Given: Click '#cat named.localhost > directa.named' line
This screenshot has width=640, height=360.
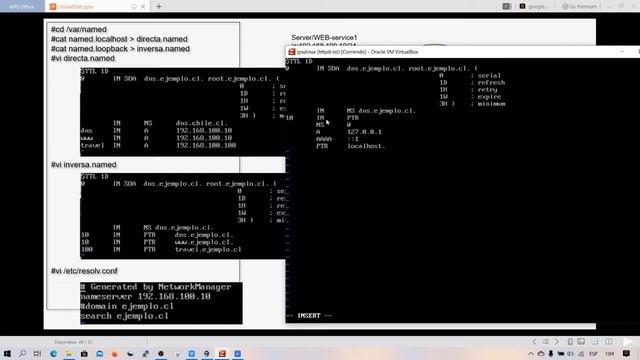Looking at the screenshot, I should (119, 39).
